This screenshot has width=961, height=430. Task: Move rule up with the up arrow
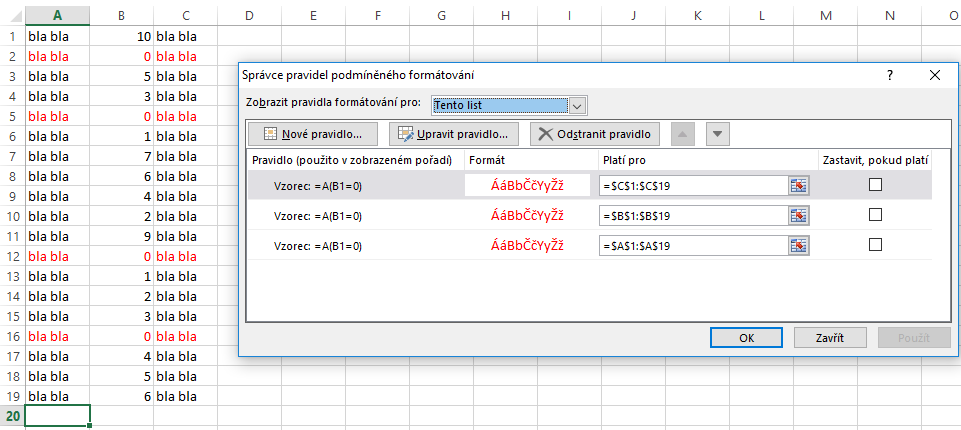point(684,134)
